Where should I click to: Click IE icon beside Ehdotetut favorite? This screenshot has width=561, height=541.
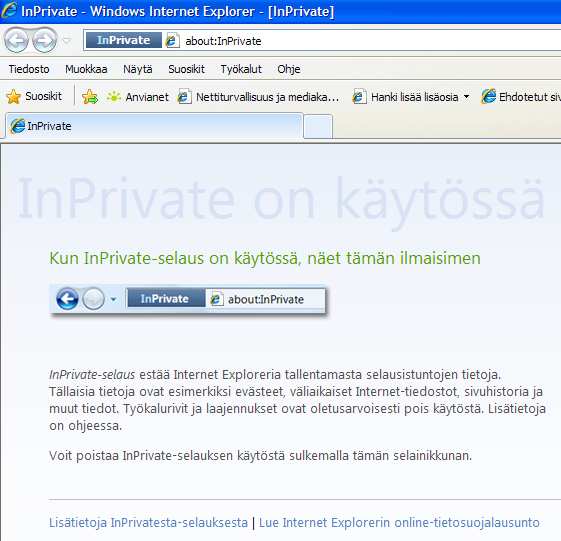(489, 97)
